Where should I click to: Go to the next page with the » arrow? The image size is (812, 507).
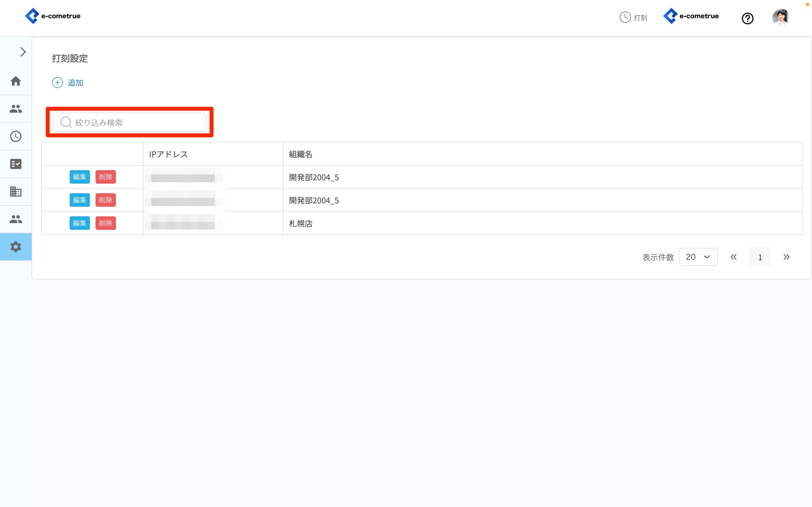pyautogui.click(x=786, y=257)
